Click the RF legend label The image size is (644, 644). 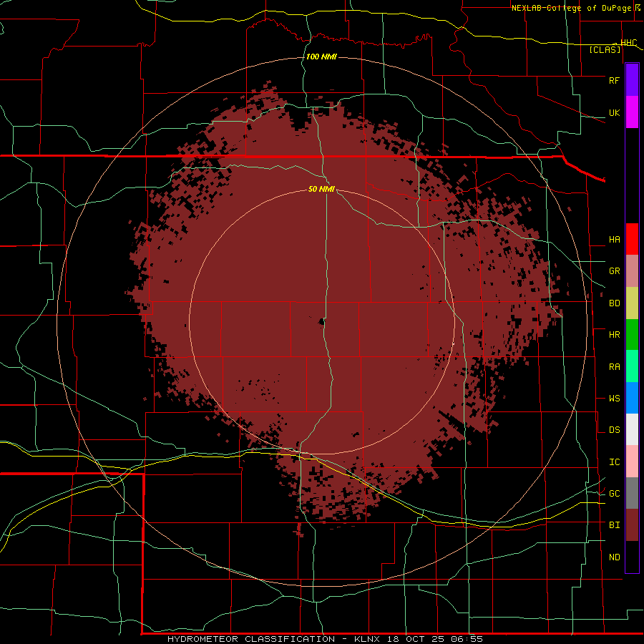coord(614,81)
